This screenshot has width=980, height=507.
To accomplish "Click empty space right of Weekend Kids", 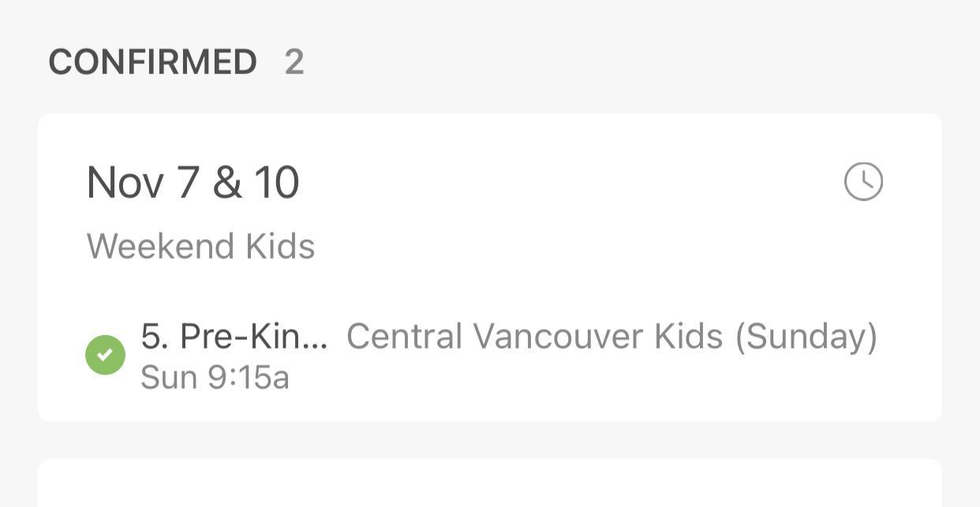I will pos(592,247).
